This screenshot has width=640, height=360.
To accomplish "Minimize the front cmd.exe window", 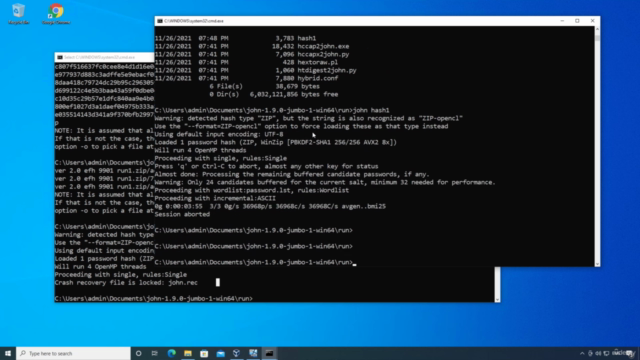I will pos(562,21).
